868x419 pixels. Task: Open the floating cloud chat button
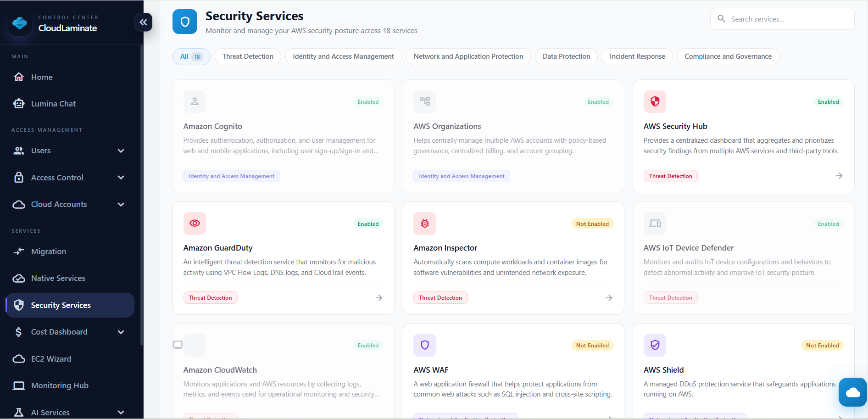[x=852, y=392]
